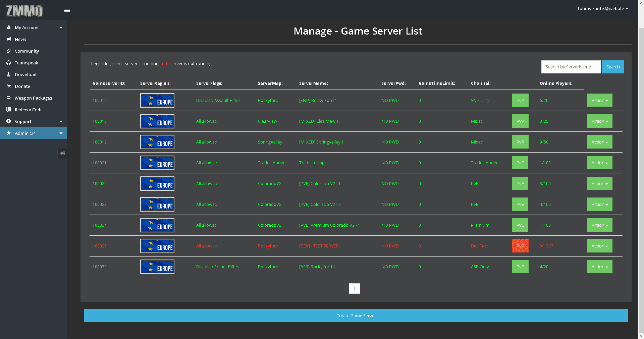Click PvE badge for Premium channel
This screenshot has height=339, width=644.
[x=520, y=225]
